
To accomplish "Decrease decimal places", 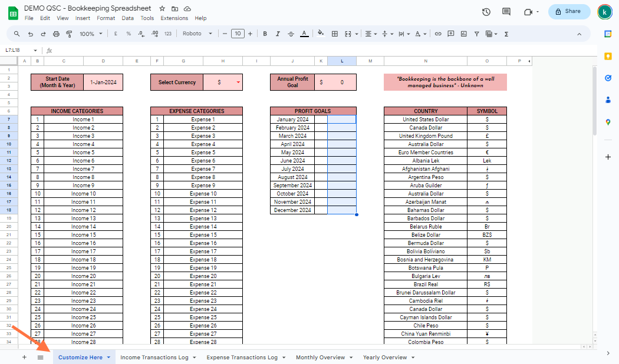I will 141,34.
